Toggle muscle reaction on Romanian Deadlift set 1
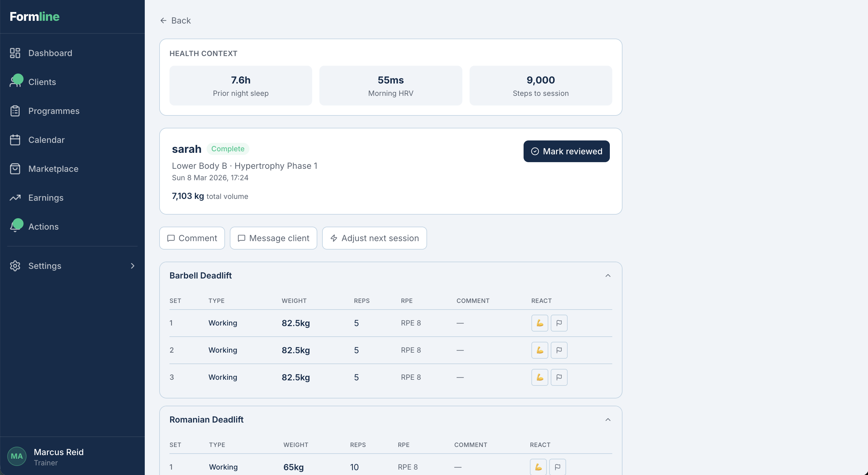Image resolution: width=868 pixels, height=475 pixels. coord(538,467)
